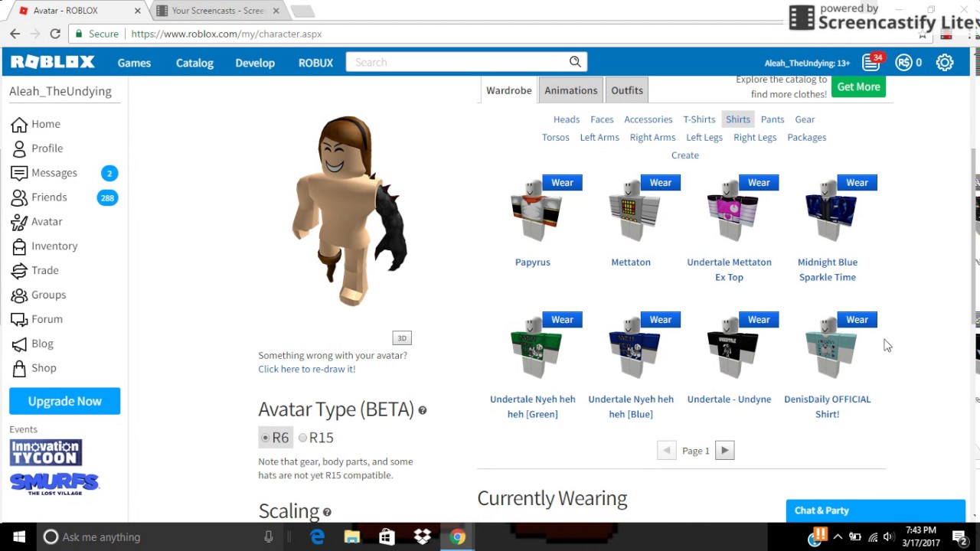Go to previous wardrobe page
Screen dimensions: 980x551
coord(667,451)
